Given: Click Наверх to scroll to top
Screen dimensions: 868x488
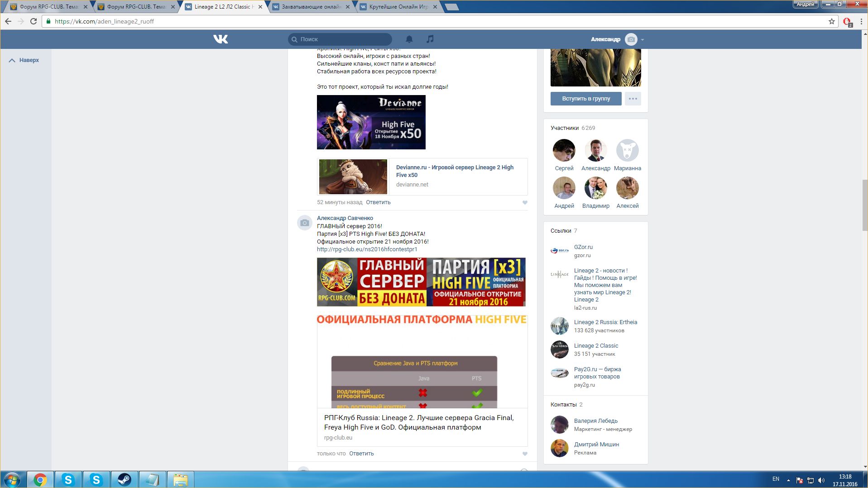Looking at the screenshot, I should coord(24,60).
